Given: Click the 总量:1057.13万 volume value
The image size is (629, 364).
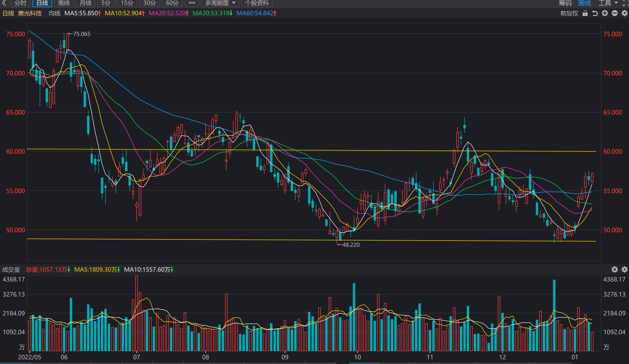Looking at the screenshot, I should pos(48,269).
